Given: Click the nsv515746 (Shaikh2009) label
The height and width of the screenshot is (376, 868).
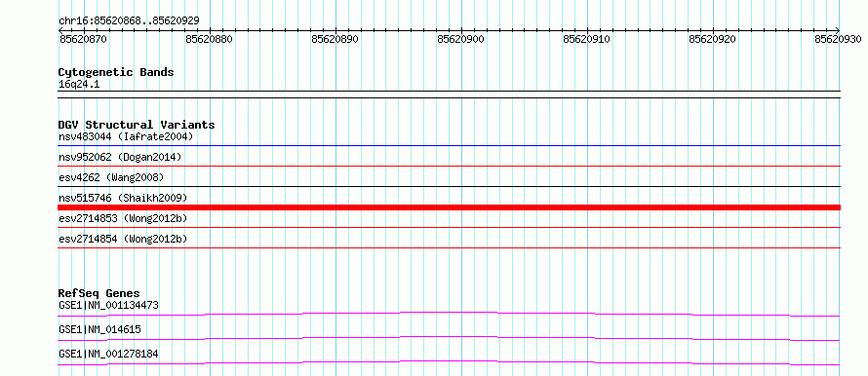Looking at the screenshot, I should pyautogui.click(x=123, y=198).
